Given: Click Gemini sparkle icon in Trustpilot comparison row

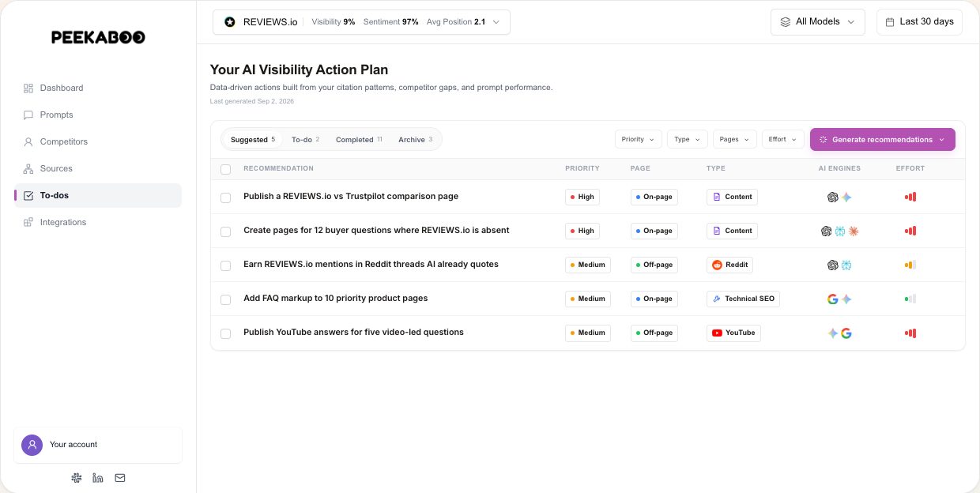Looking at the screenshot, I should (x=846, y=198).
